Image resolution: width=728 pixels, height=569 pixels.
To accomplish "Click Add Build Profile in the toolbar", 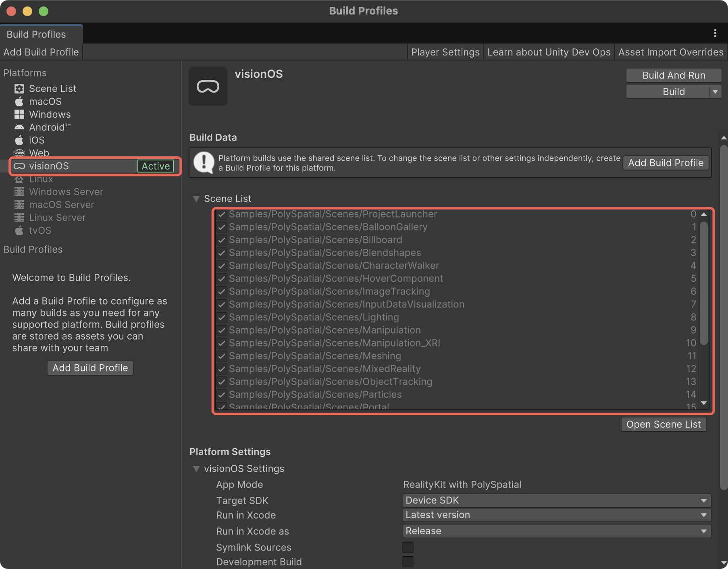I will coord(41,52).
